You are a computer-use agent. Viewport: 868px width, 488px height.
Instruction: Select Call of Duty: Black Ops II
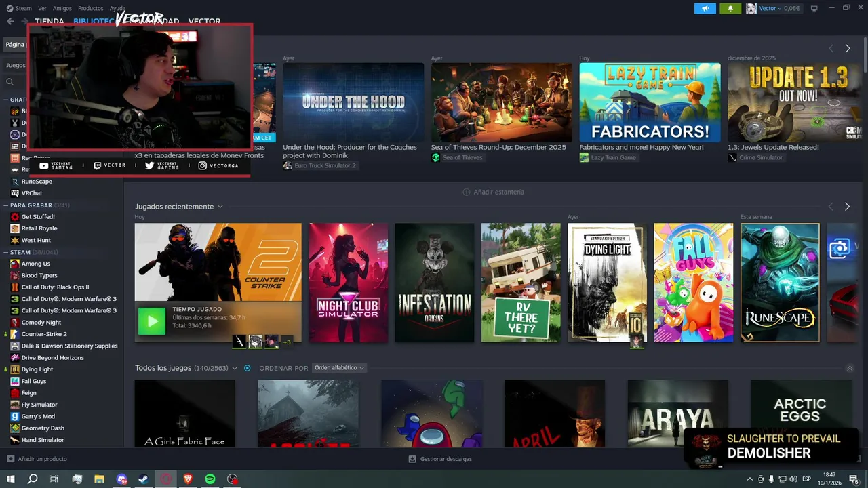(x=55, y=287)
